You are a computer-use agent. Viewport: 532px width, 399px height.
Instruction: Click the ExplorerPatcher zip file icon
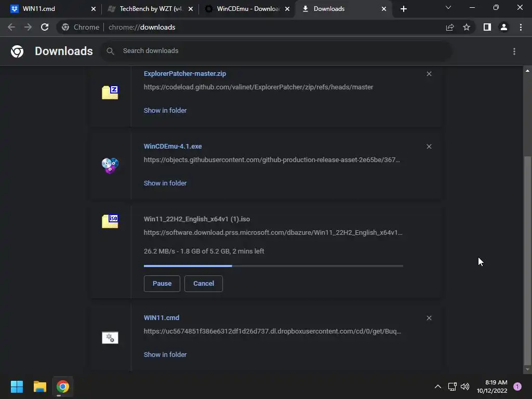(110, 92)
